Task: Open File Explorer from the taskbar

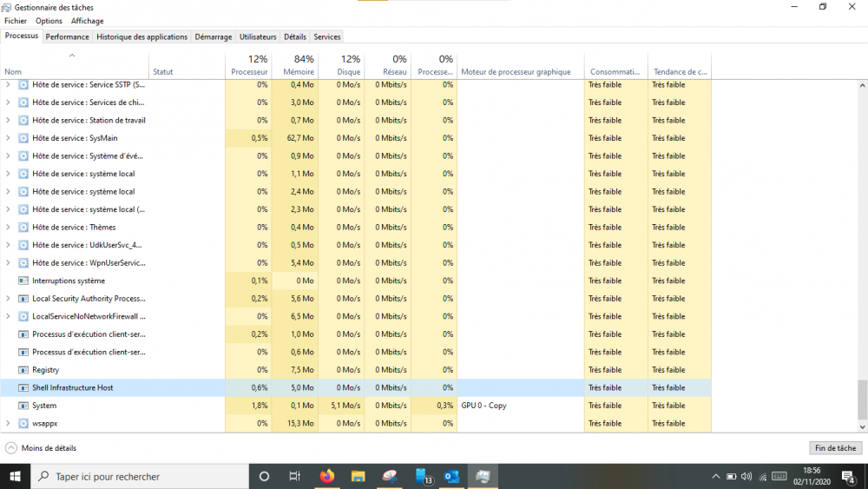Action: (358, 476)
